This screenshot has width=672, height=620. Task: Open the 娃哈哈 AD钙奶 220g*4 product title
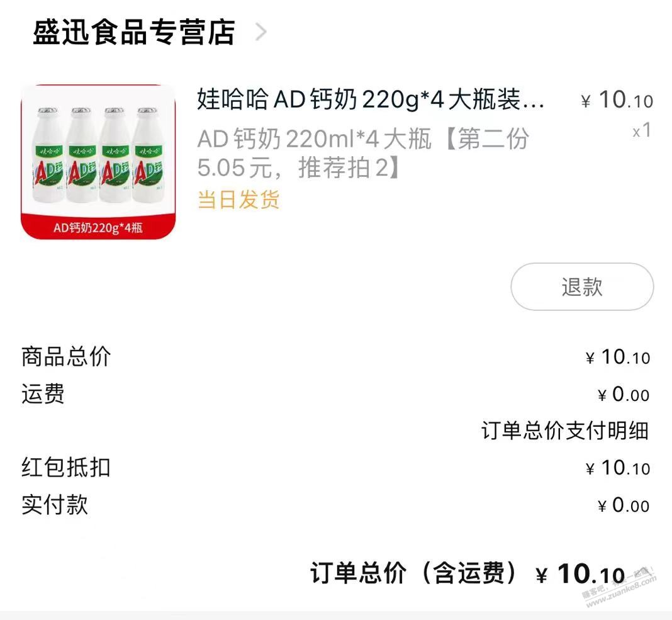click(x=370, y=100)
